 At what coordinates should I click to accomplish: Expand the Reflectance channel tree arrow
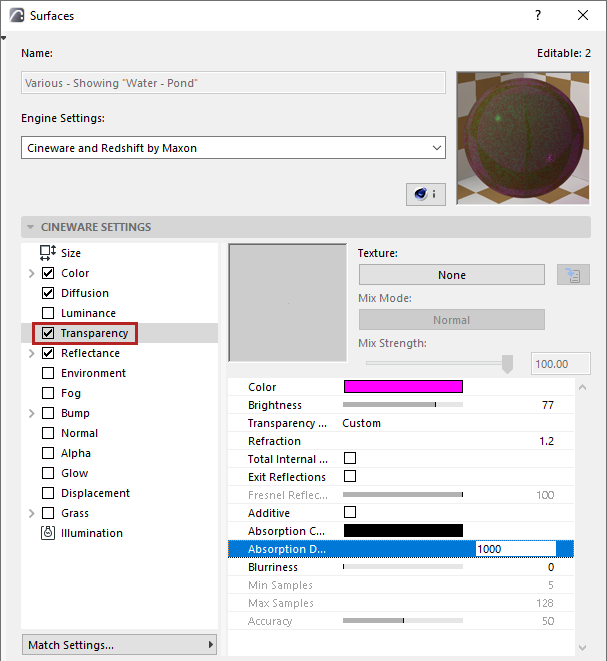(x=32, y=353)
